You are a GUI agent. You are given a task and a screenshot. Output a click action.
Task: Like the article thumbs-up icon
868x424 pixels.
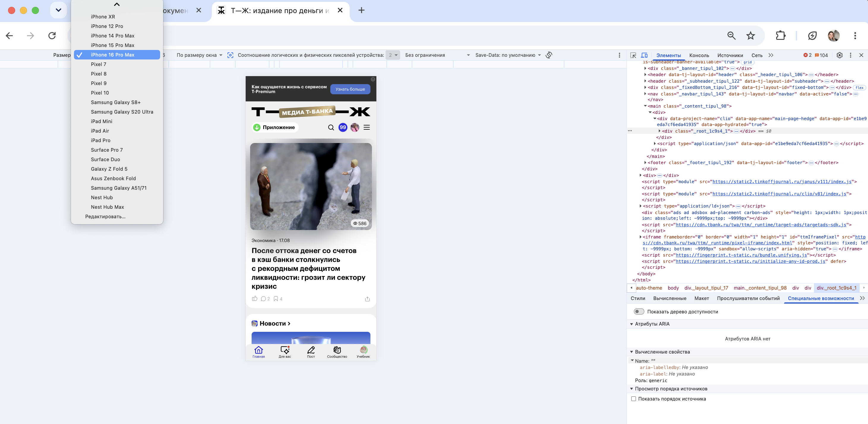255,299
